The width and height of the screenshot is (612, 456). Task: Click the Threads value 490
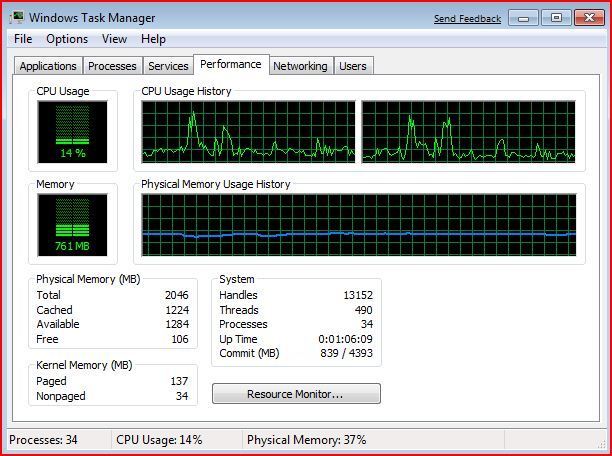[364, 310]
